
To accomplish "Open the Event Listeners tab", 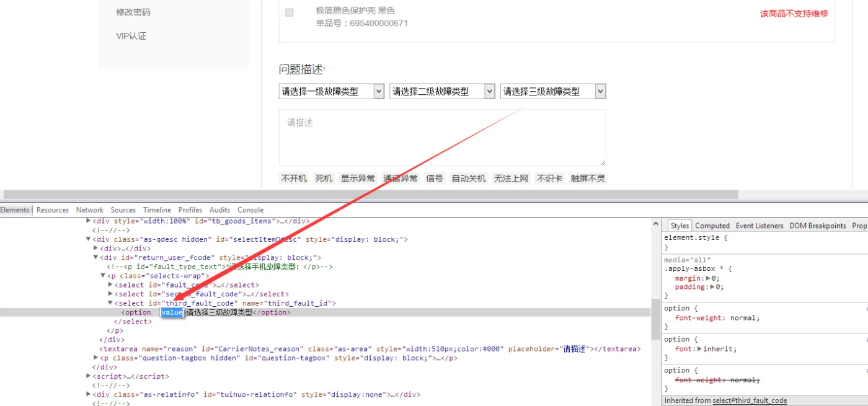I will point(759,226).
